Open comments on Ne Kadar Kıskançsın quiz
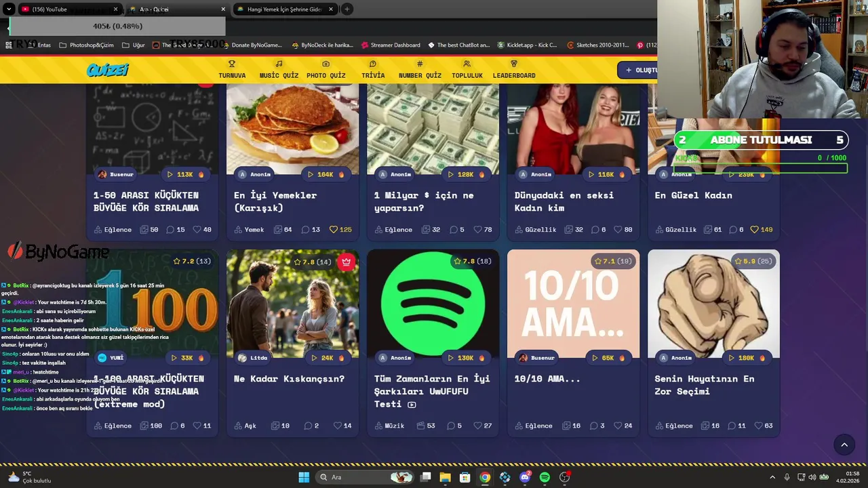 click(311, 426)
